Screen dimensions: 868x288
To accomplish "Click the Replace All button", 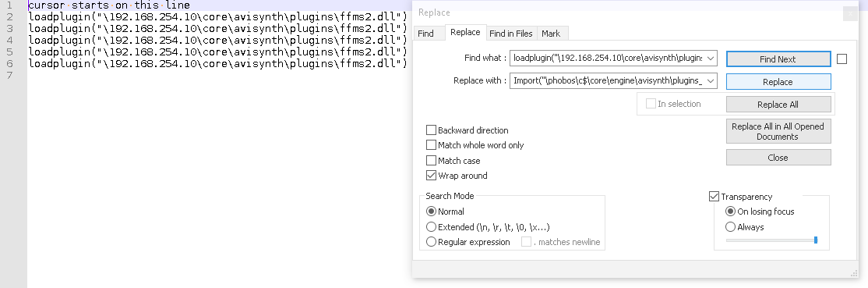I will point(778,105).
